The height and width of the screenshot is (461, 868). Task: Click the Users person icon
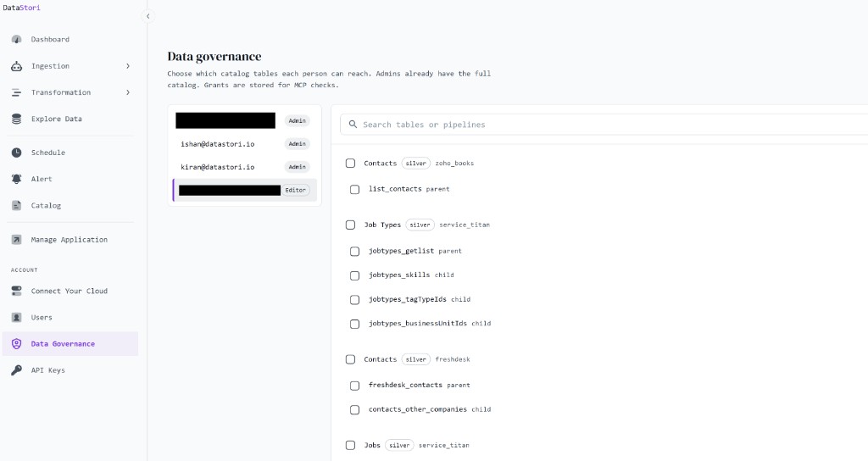tap(17, 317)
